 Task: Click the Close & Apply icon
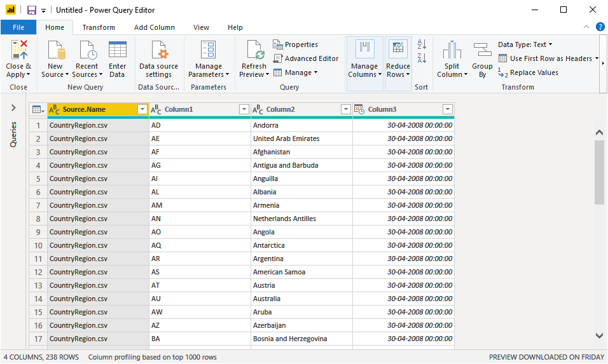click(18, 50)
